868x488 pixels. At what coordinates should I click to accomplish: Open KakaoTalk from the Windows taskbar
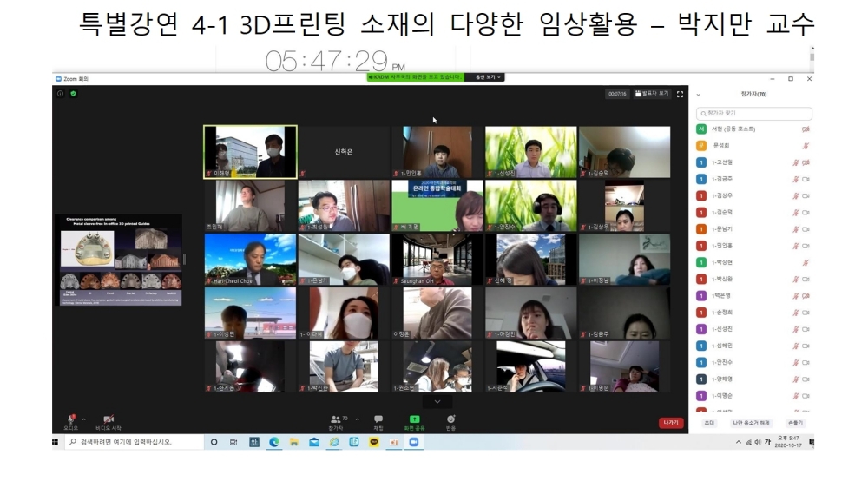(374, 442)
